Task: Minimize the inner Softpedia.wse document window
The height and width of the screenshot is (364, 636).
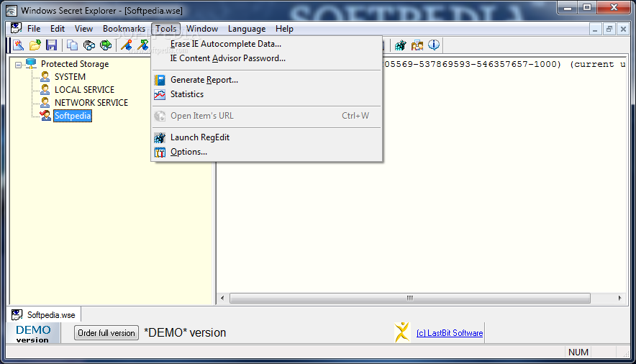Action: tap(595, 29)
